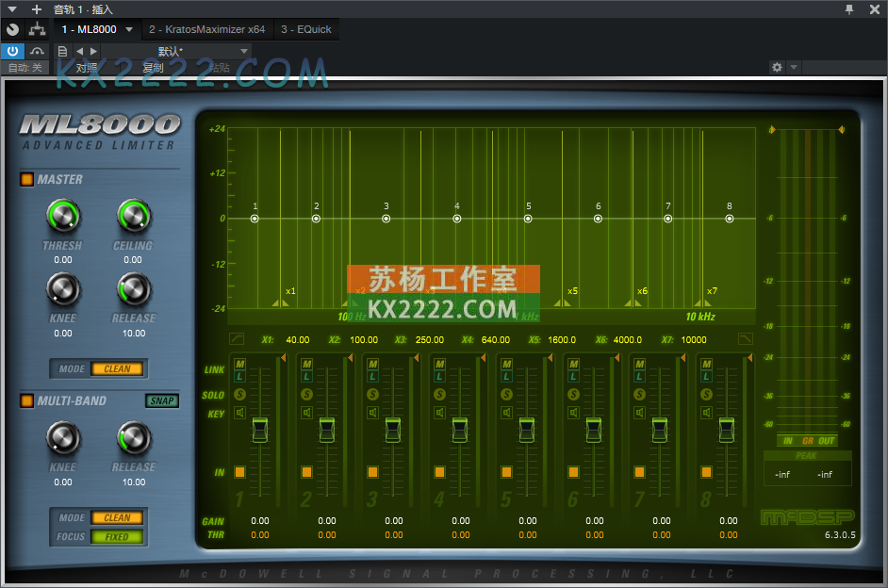
Task: Click band 1 key speaker icon
Action: [x=240, y=413]
